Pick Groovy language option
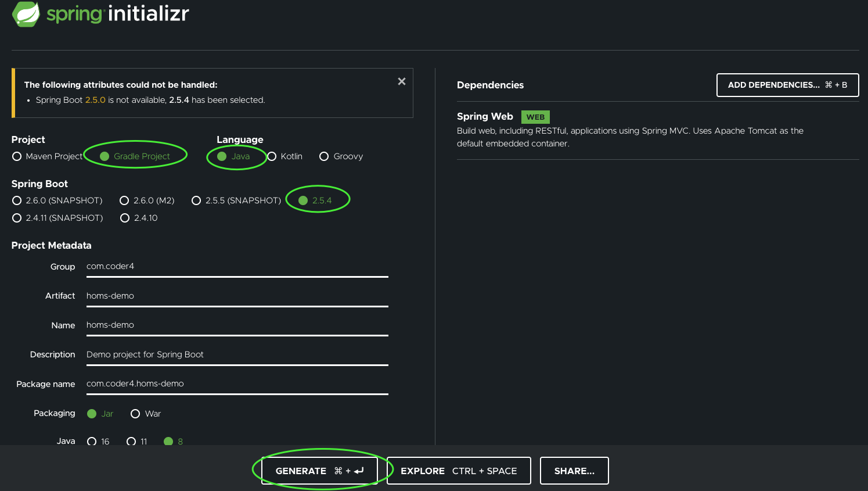 click(x=324, y=156)
